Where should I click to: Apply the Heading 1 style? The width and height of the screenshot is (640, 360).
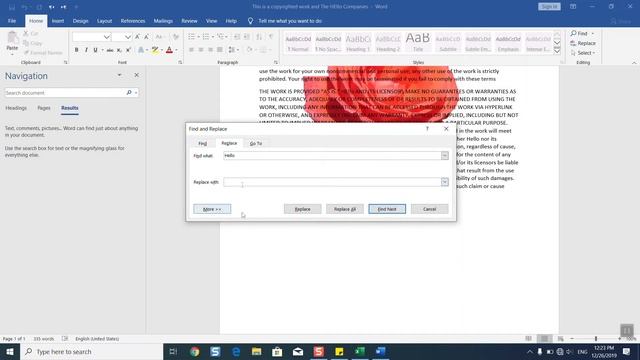click(x=358, y=43)
